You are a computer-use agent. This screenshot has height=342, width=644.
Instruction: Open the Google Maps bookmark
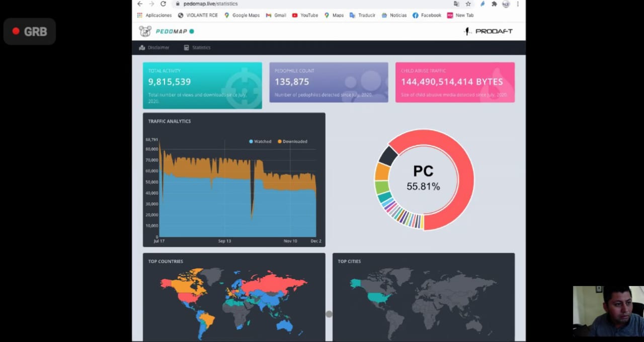click(242, 15)
